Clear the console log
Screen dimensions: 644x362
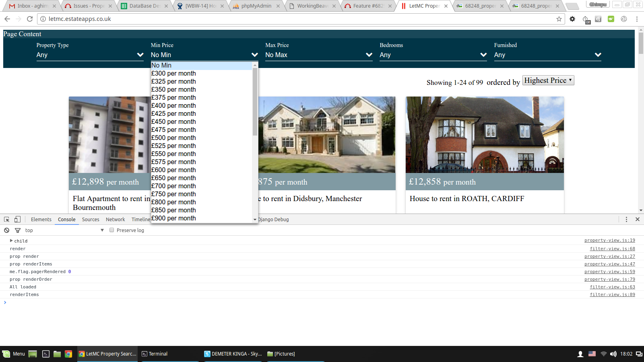[x=7, y=230]
